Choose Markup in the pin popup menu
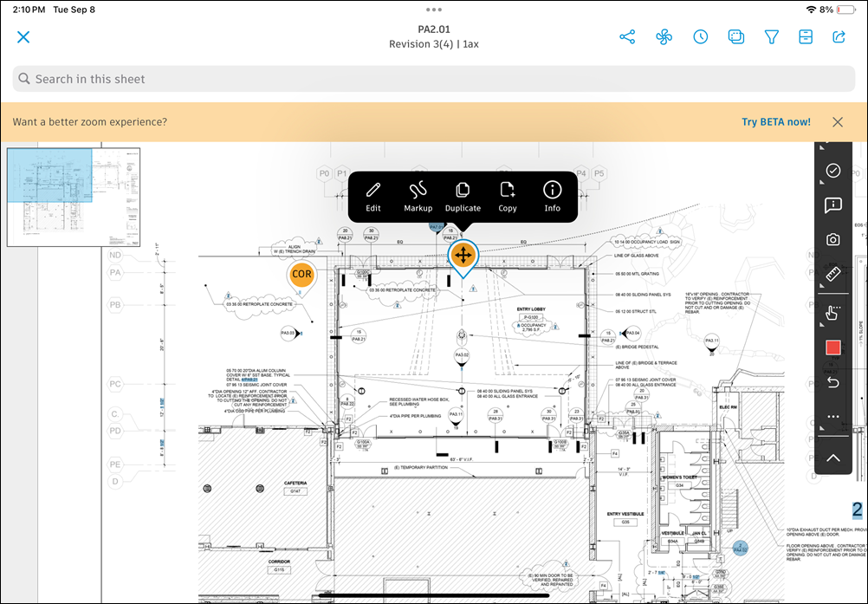Screen dimensions: 868x604 pyautogui.click(x=418, y=197)
